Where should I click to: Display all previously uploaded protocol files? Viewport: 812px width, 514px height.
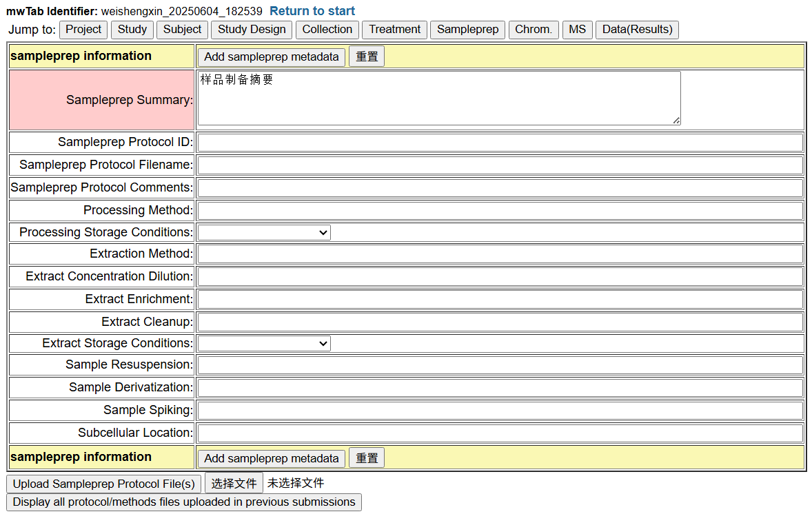point(184,502)
